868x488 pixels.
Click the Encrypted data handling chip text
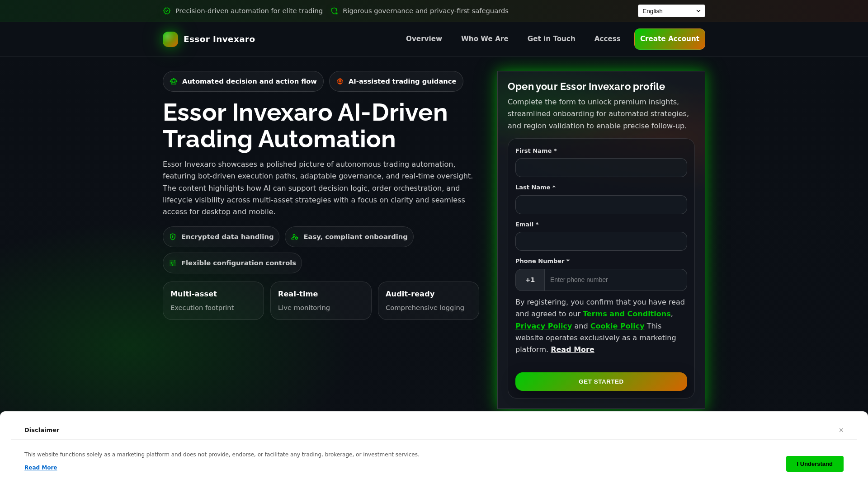tap(227, 237)
